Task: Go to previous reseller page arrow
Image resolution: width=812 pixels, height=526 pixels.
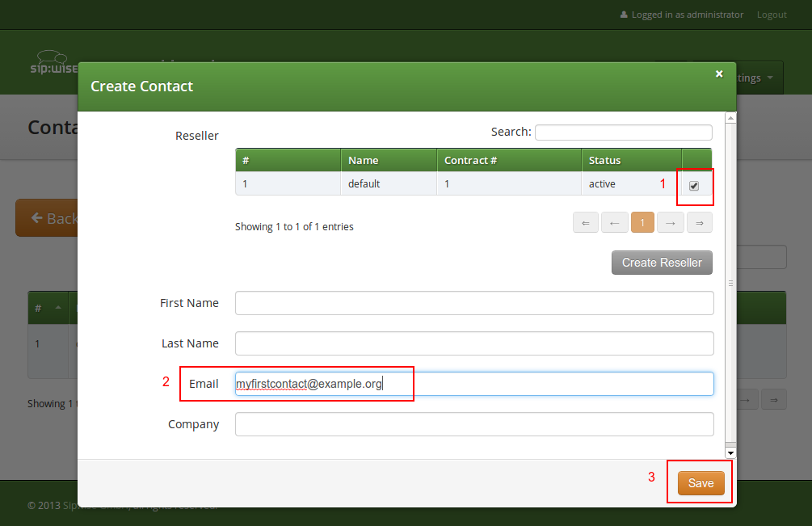Action: point(614,223)
